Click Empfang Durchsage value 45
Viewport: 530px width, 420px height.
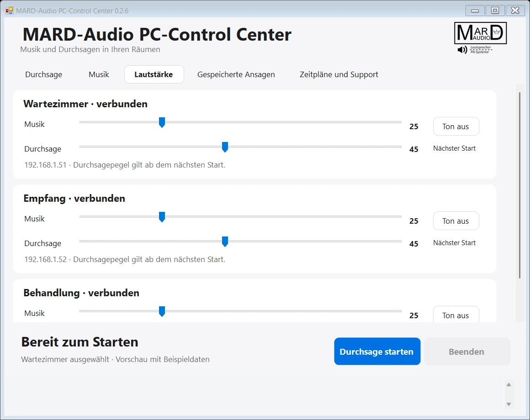click(414, 244)
